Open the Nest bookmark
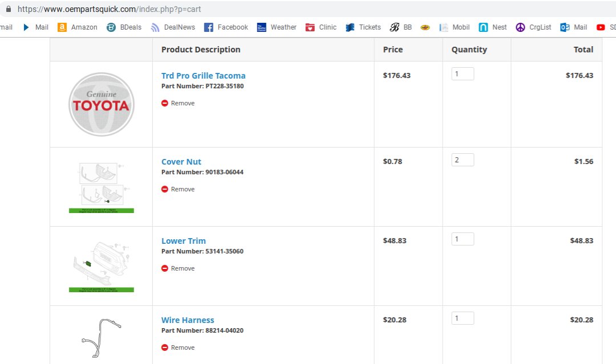Viewport: 616px width, 364px height. (x=493, y=27)
